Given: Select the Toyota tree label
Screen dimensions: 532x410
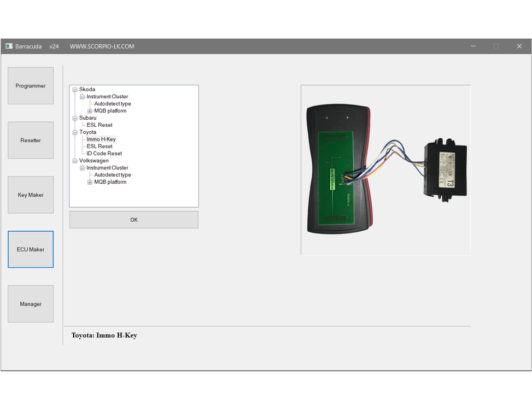Looking at the screenshot, I should point(87,132).
